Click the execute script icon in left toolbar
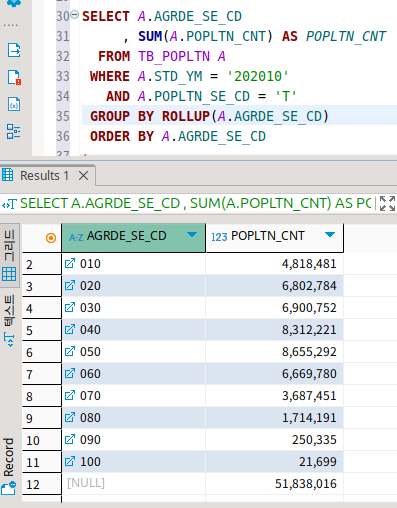 [14, 50]
